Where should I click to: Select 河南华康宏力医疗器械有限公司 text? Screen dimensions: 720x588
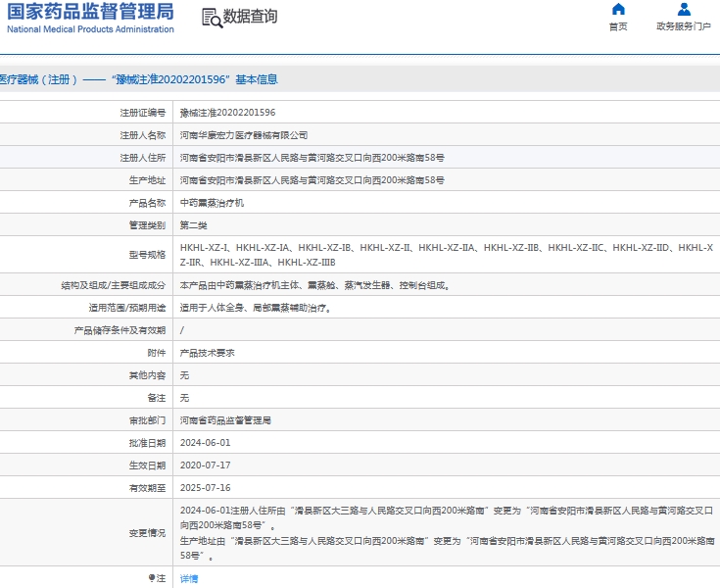click(x=244, y=135)
